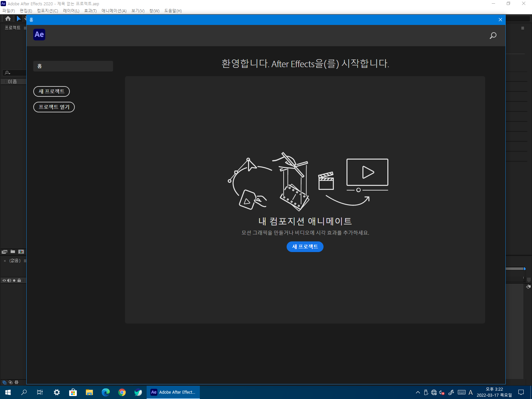The image size is (532, 399).
Task: Open the 보기(V) menu
Action: pos(138,11)
